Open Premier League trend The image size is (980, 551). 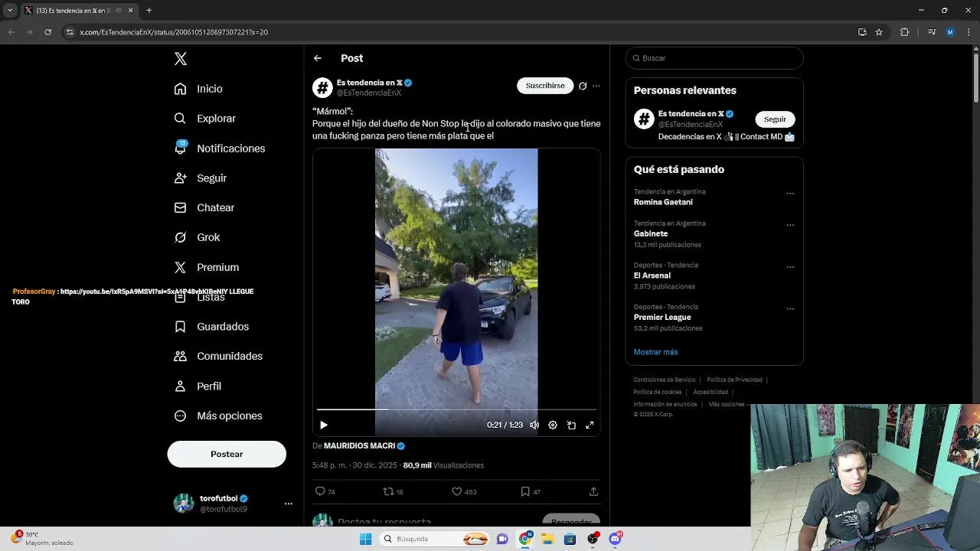coord(662,317)
